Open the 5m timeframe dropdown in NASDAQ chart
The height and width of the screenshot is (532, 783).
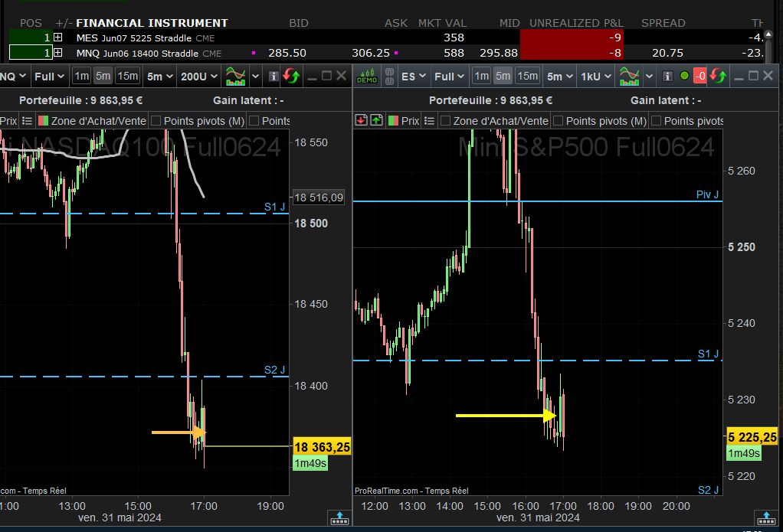pos(160,77)
